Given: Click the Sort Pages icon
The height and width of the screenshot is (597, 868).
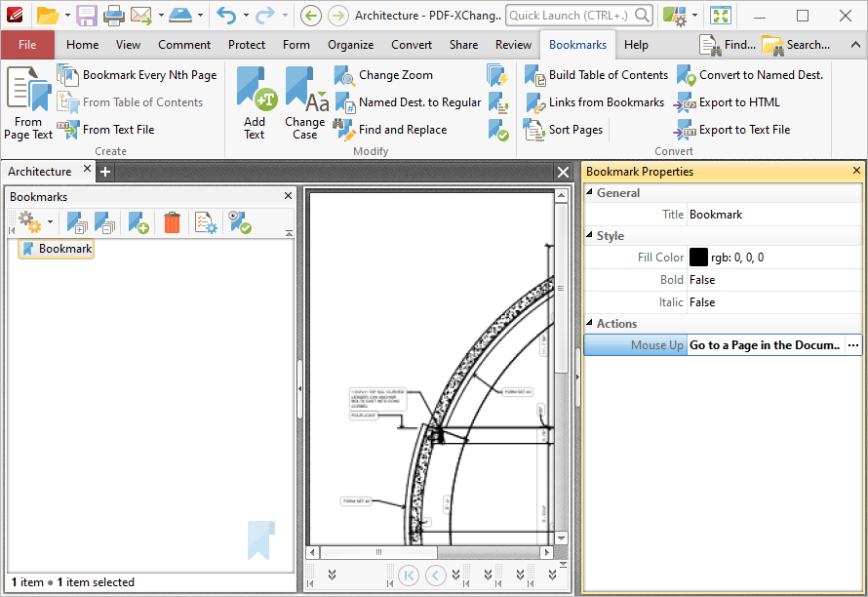Looking at the screenshot, I should tap(534, 130).
